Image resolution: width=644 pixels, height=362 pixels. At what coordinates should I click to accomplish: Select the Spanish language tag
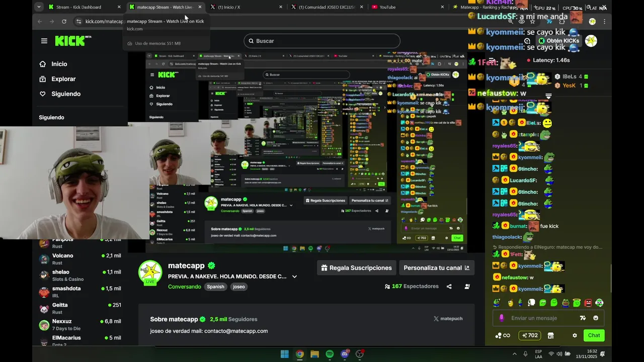click(215, 287)
